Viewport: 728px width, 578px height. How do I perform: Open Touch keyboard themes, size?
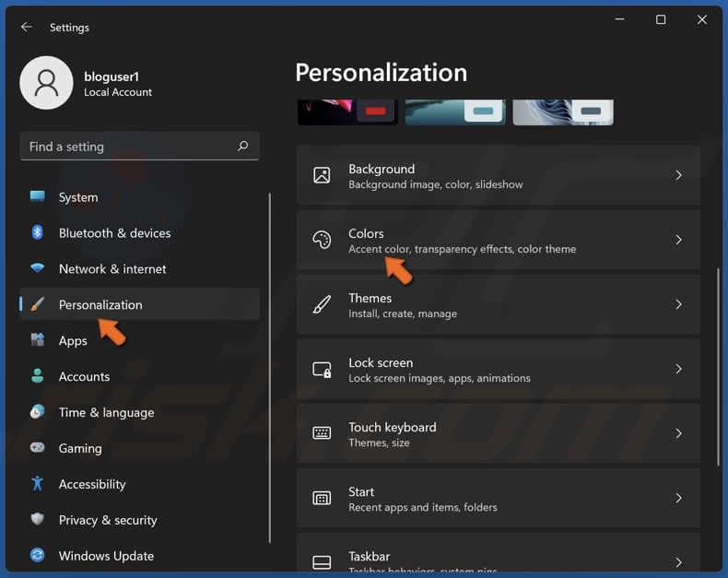[x=499, y=433]
